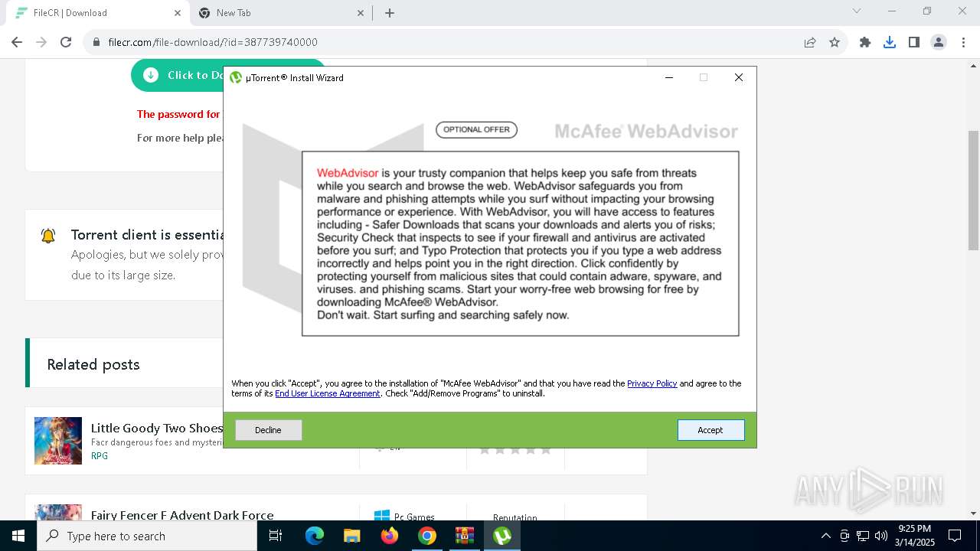Image resolution: width=980 pixels, height=551 pixels.
Task: Switch to µTorrent installer in taskbar
Action: (502, 536)
